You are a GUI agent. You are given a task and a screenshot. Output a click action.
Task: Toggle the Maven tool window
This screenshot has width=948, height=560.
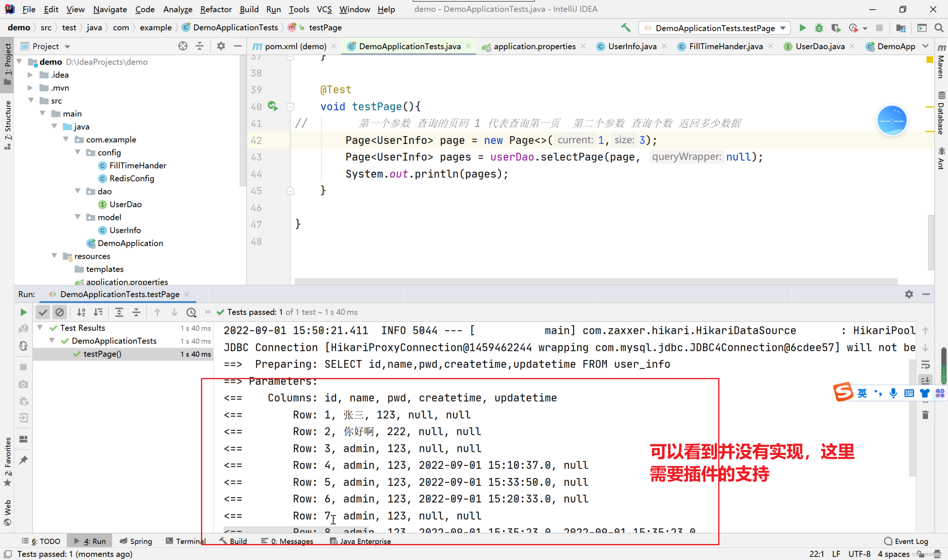point(941,61)
